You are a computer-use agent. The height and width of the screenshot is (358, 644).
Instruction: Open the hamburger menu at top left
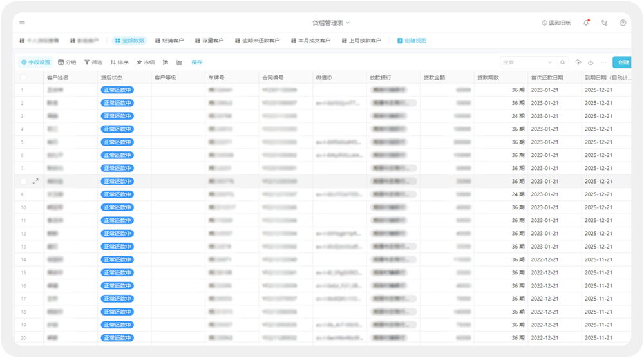[x=22, y=23]
